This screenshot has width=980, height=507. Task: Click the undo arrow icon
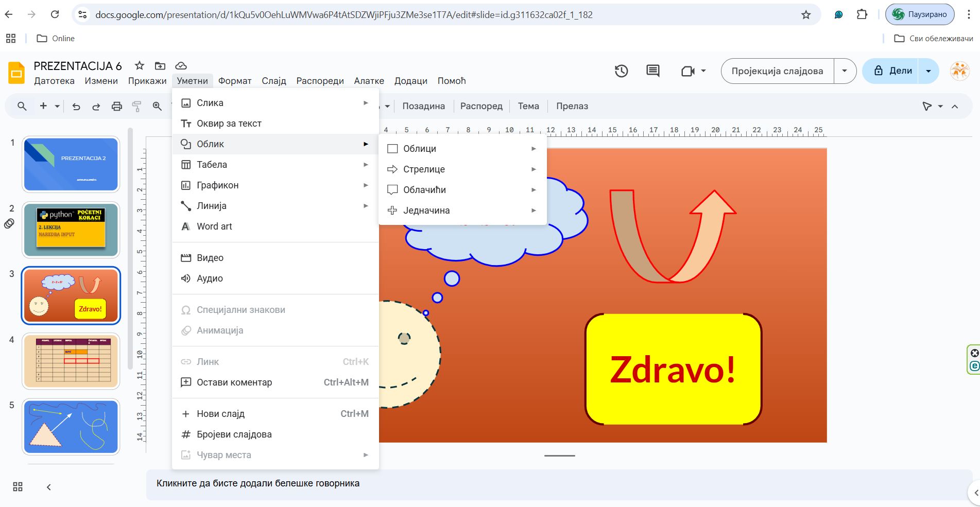point(76,107)
